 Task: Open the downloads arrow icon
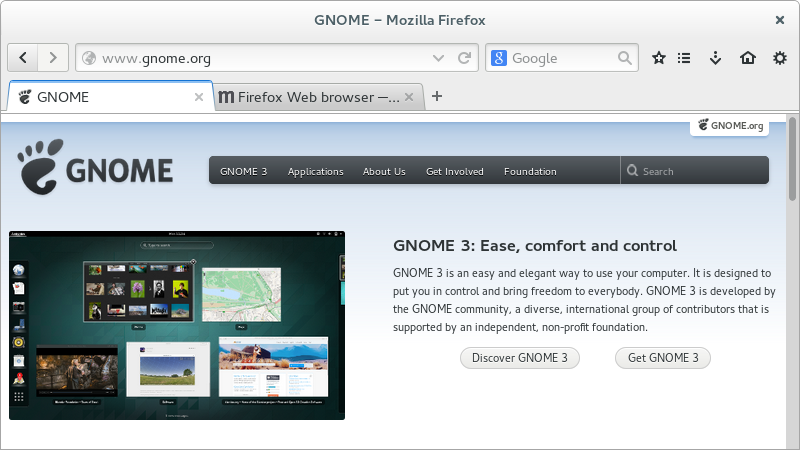[x=715, y=58]
